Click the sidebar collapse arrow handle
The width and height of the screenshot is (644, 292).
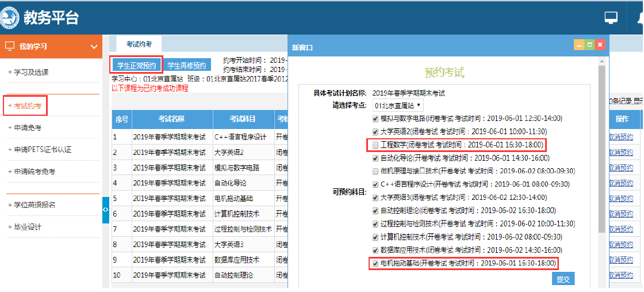[x=105, y=210]
